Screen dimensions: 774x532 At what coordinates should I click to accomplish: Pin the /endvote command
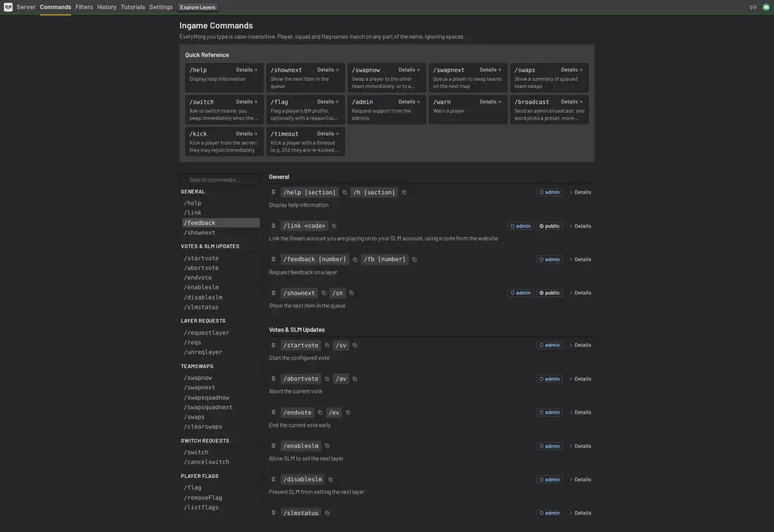pyautogui.click(x=273, y=412)
